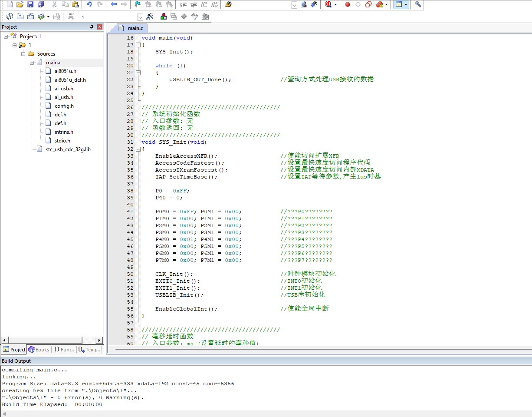
Task: Navigate backwards with the blue left arrow
Action: (114, 4)
